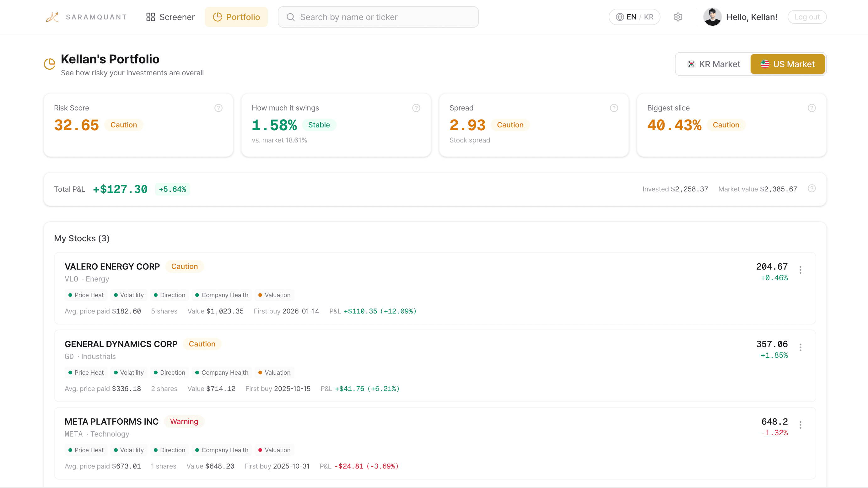The height and width of the screenshot is (488, 868).
Task: Open options menu on GENERAL DYNAMICS CORP
Action: [x=801, y=347]
